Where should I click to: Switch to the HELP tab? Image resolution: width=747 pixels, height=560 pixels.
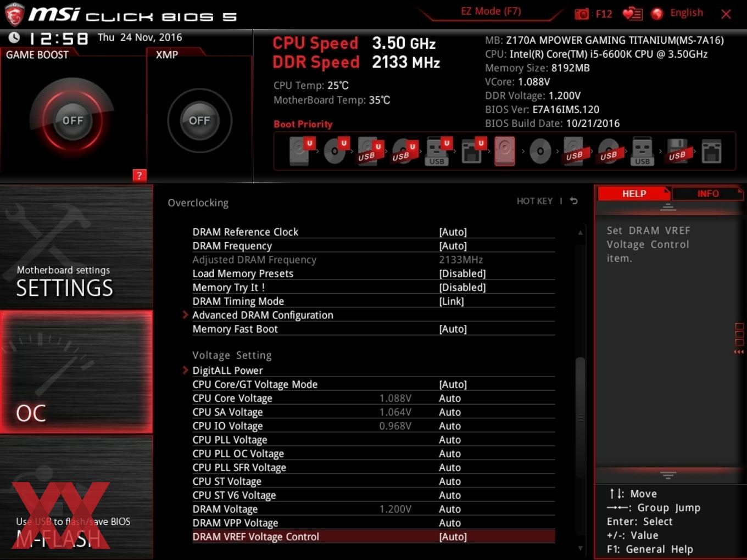pyautogui.click(x=634, y=194)
